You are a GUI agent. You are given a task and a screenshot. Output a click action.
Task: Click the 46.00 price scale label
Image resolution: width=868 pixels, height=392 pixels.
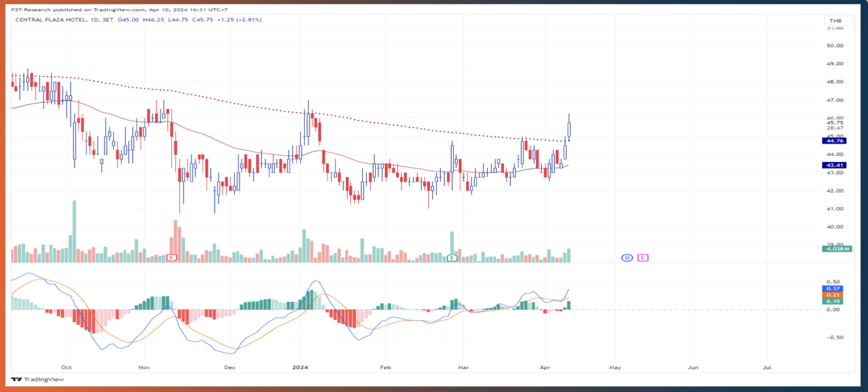coord(835,117)
